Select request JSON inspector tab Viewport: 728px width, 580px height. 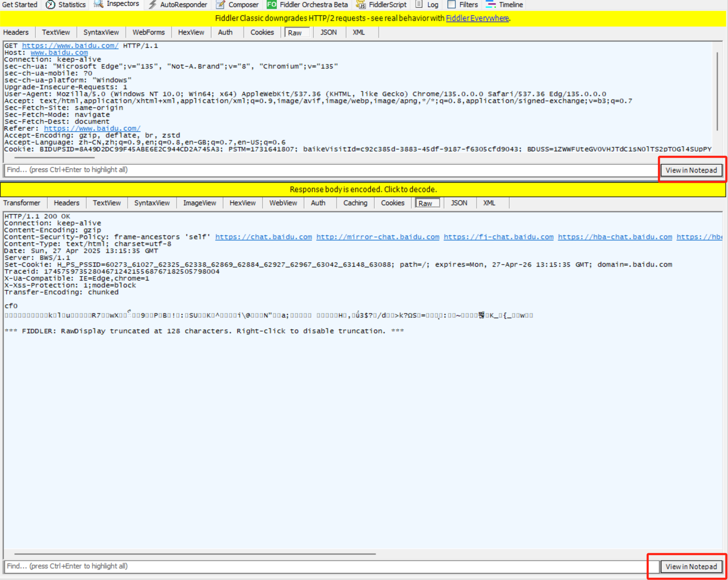328,33
